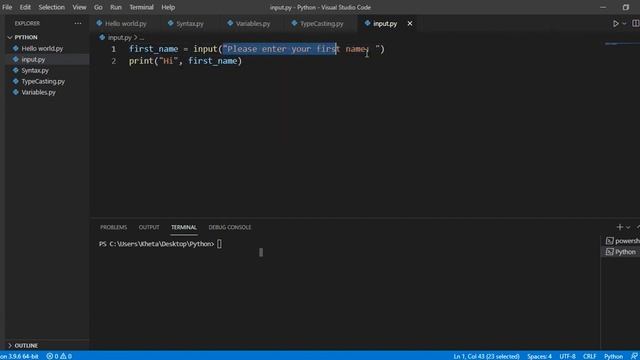Open the new terminal launch profile dropdown
Image resolution: width=640 pixels, height=360 pixels.
(x=628, y=227)
